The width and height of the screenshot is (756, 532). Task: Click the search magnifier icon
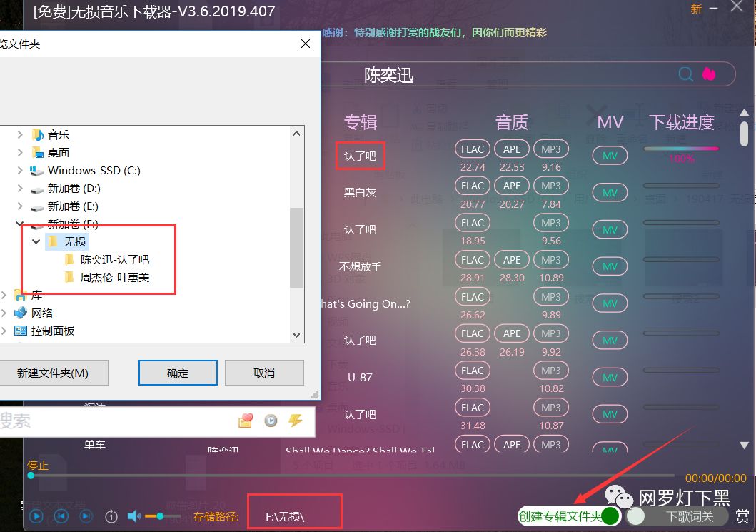click(685, 74)
